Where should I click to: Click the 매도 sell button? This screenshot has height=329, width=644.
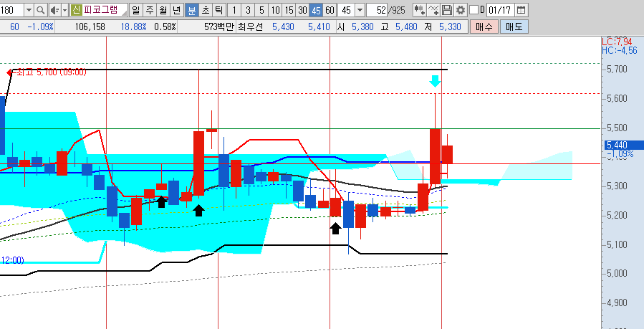point(514,27)
